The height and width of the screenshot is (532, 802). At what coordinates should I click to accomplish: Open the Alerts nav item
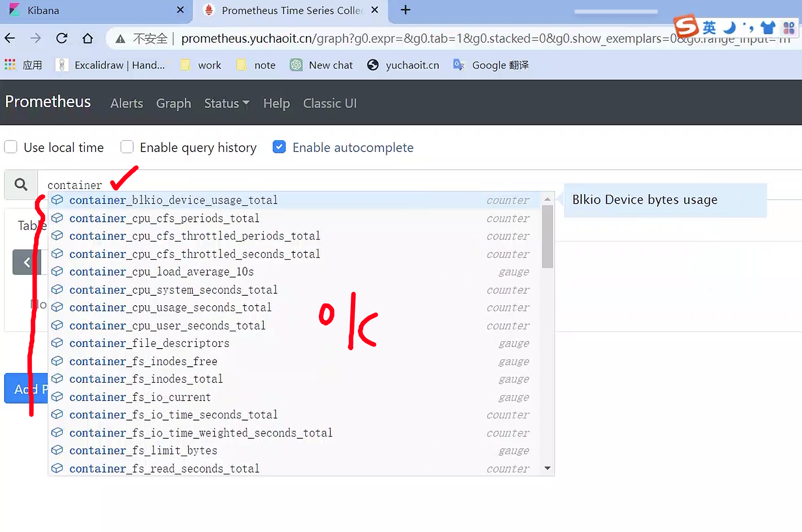126,103
